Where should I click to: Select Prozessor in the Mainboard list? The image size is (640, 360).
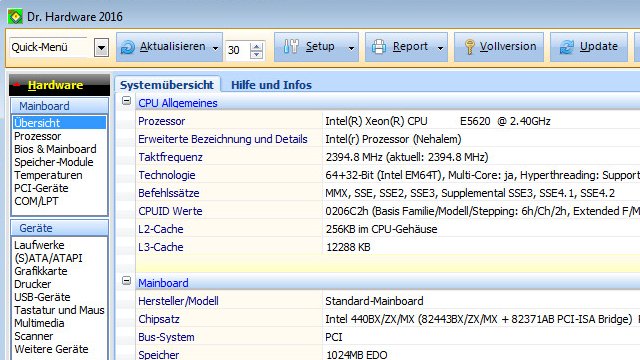[x=38, y=136]
